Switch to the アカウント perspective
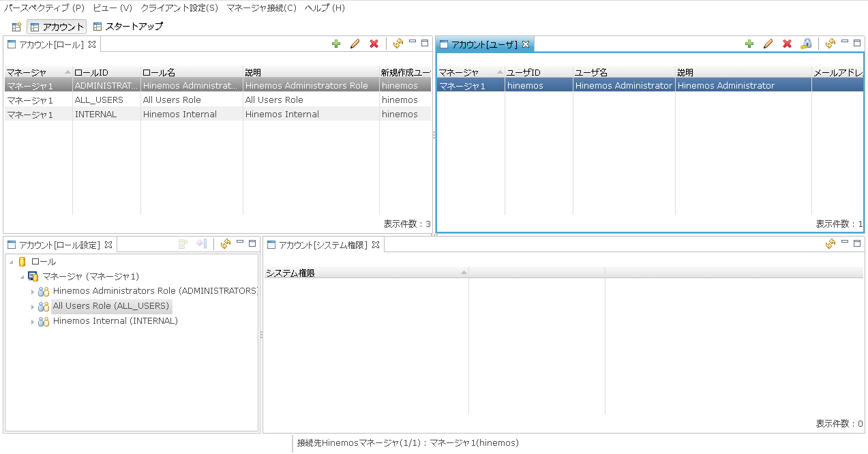Viewport: 868px width, 454px height. (x=57, y=27)
